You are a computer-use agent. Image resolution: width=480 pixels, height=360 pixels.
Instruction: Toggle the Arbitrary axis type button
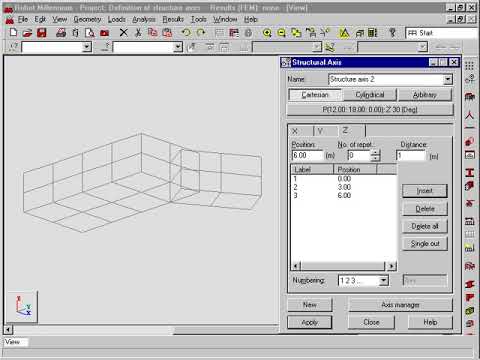click(x=425, y=95)
